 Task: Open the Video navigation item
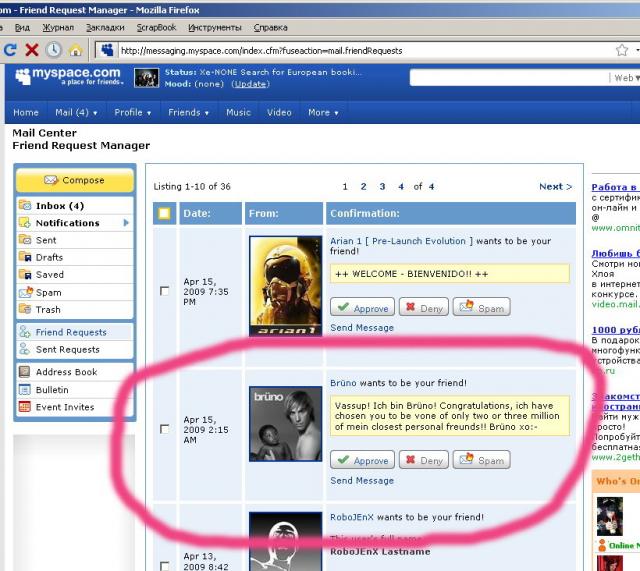(279, 112)
